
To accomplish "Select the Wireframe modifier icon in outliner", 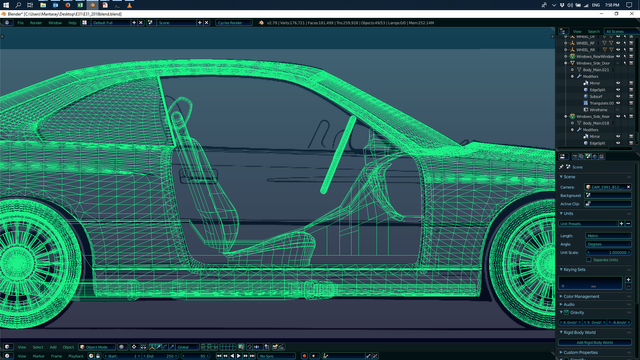I will [x=586, y=110].
